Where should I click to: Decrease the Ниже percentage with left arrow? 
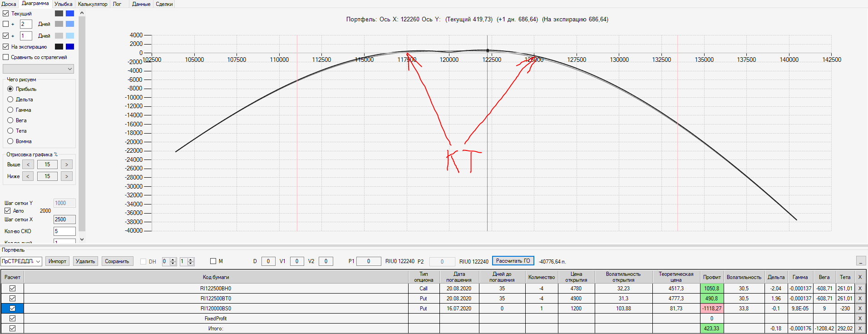coord(28,176)
